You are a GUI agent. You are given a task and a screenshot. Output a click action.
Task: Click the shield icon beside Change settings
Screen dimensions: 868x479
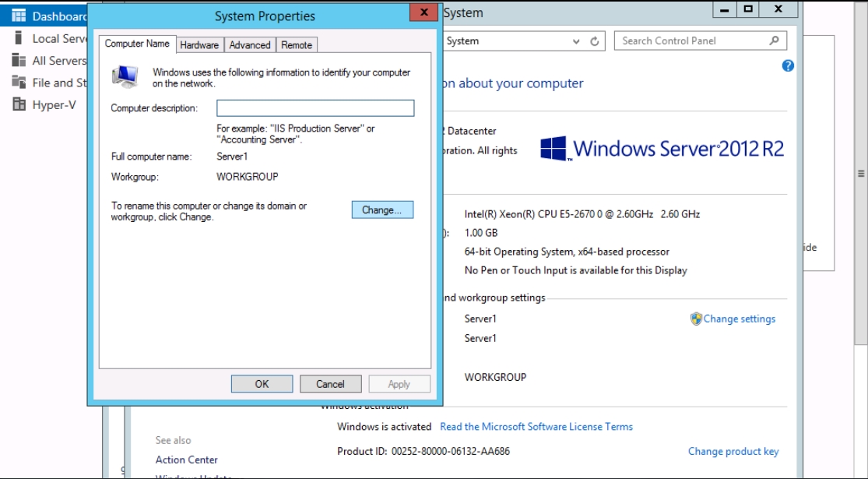pyautogui.click(x=696, y=319)
